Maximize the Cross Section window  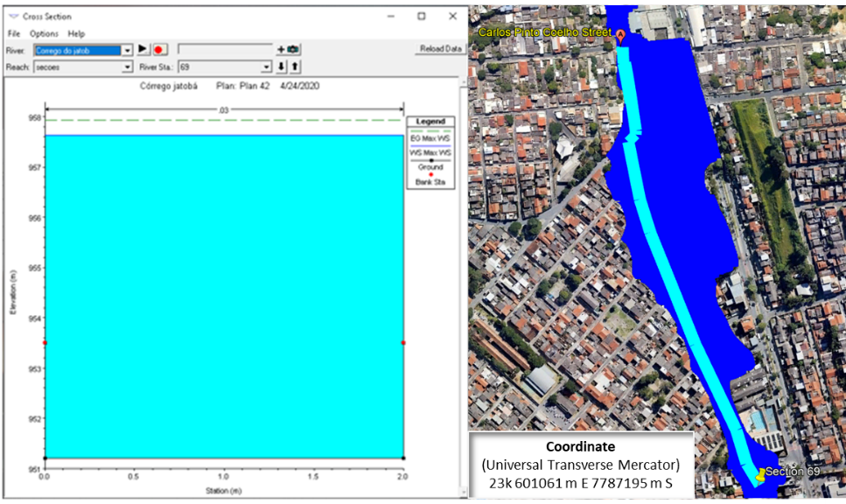tap(421, 16)
